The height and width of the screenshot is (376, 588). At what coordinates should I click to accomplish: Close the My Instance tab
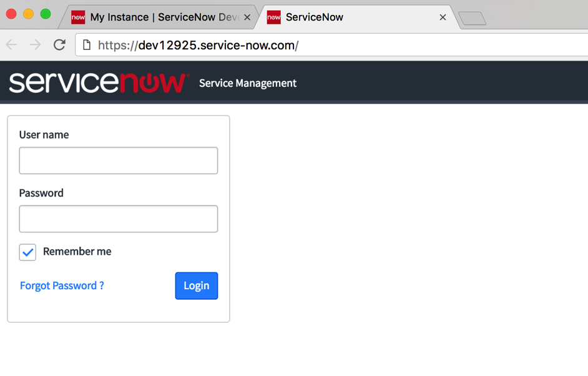247,17
